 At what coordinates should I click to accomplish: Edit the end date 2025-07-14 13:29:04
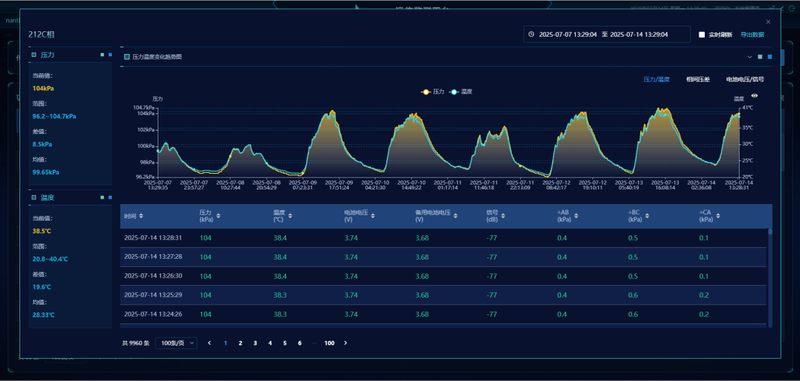(x=639, y=35)
